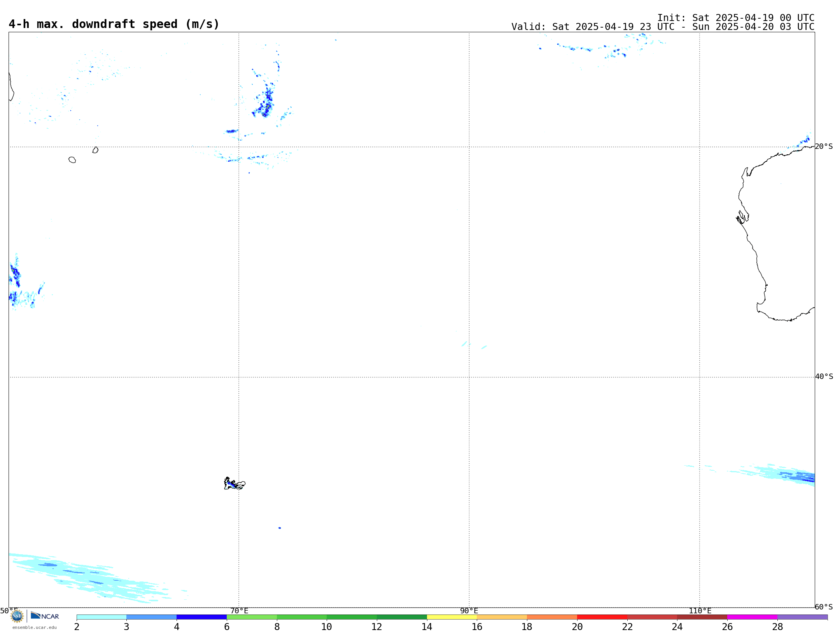Click the colorbar tick label "14"
Screen dimensions: 840x632
pyautogui.click(x=427, y=627)
